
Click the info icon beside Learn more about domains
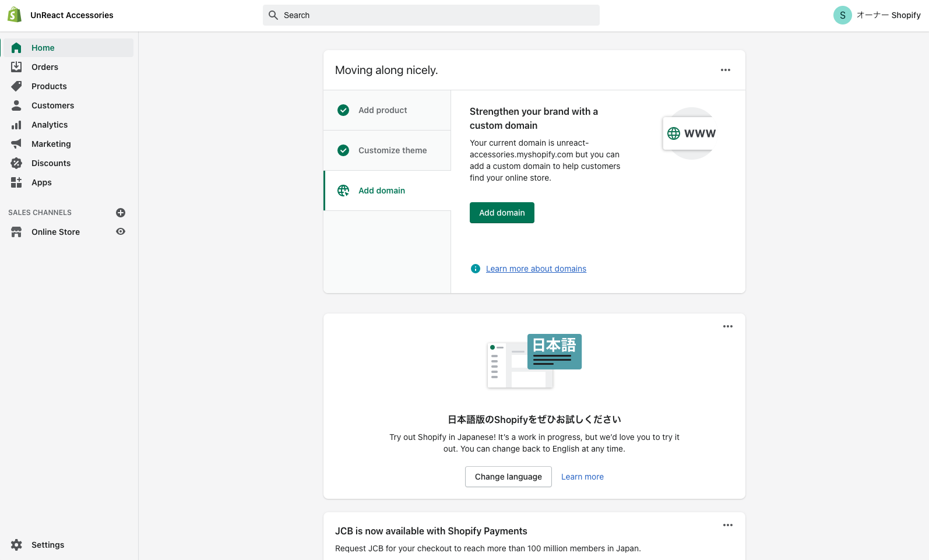click(x=476, y=269)
